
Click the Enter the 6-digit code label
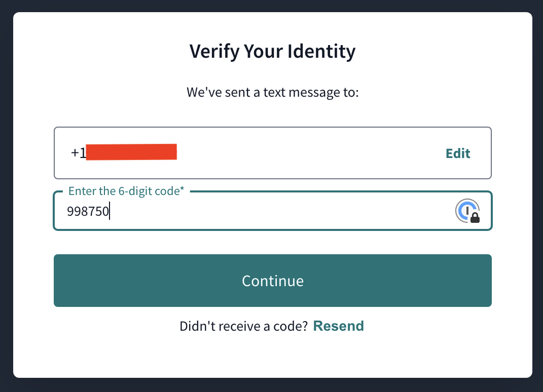[126, 191]
